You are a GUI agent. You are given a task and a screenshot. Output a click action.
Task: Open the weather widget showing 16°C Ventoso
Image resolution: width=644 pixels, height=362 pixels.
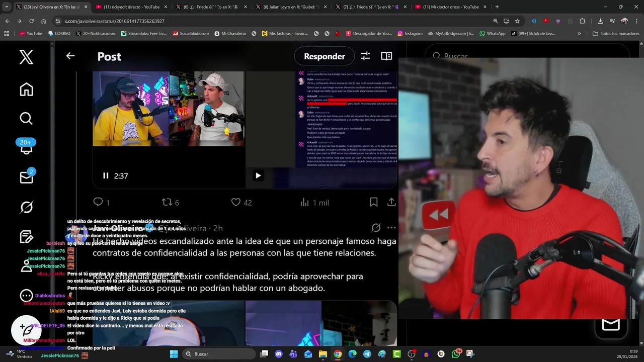[20, 354]
